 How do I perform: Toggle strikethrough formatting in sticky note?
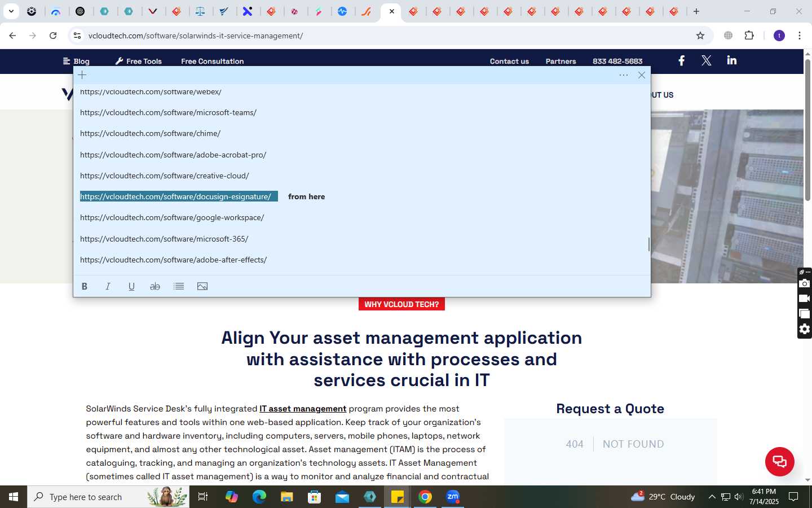coord(155,286)
